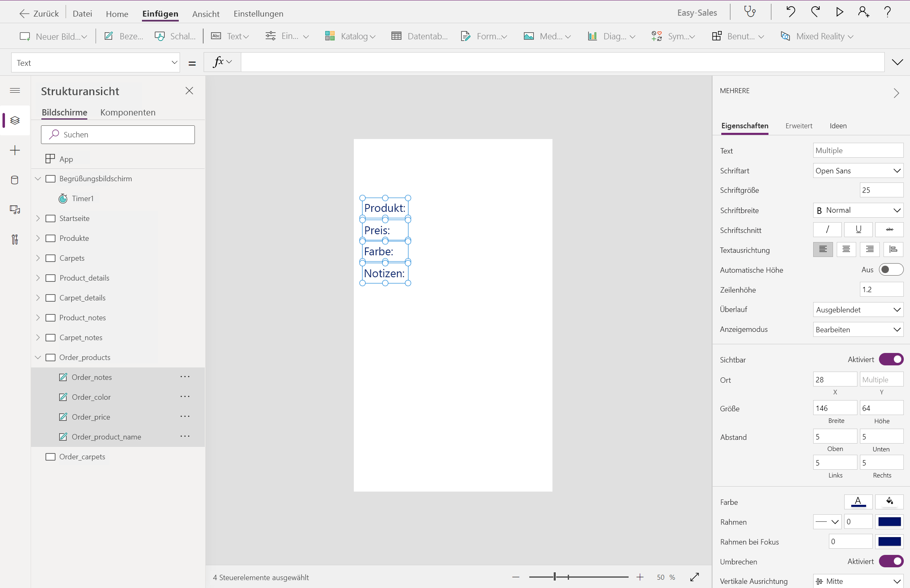Switch to the Komponenten tab

click(x=128, y=113)
